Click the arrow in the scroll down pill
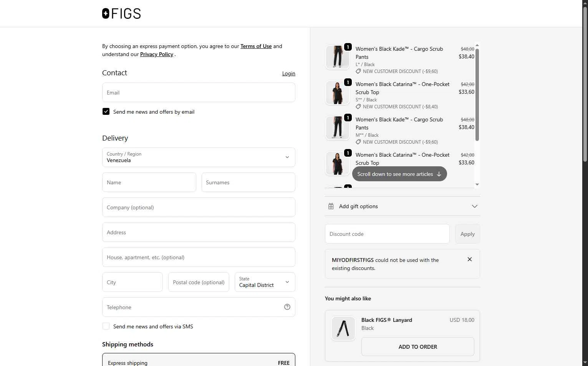 (x=439, y=174)
